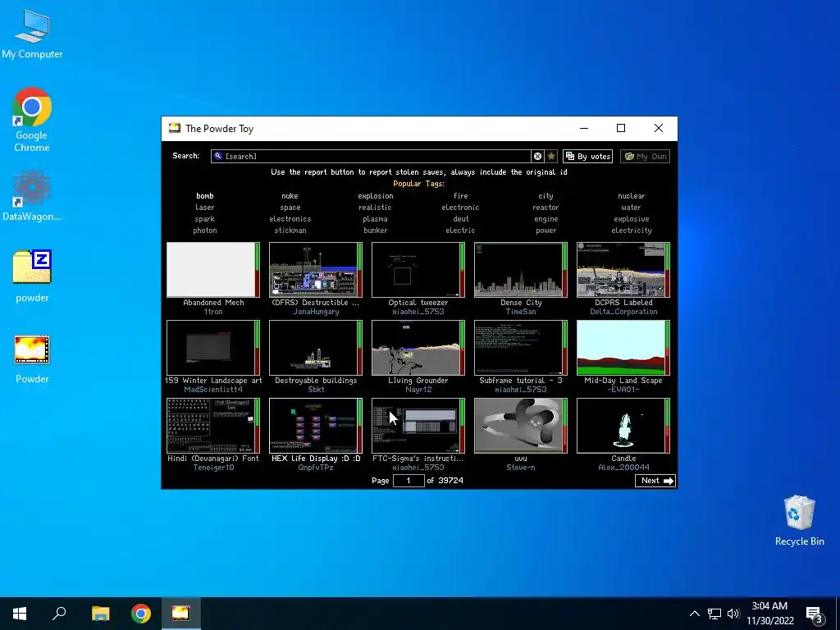Select the spark tag
This screenshot has height=630, width=840.
click(x=204, y=219)
